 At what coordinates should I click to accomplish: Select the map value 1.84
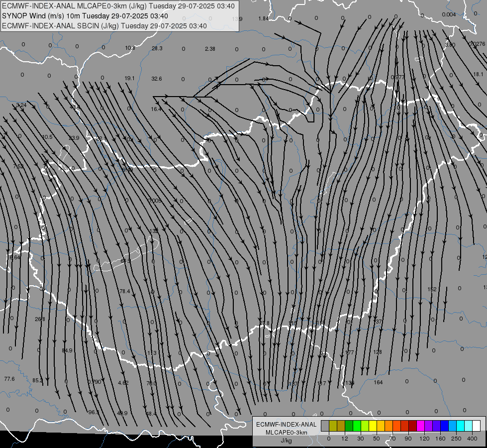tap(263, 18)
